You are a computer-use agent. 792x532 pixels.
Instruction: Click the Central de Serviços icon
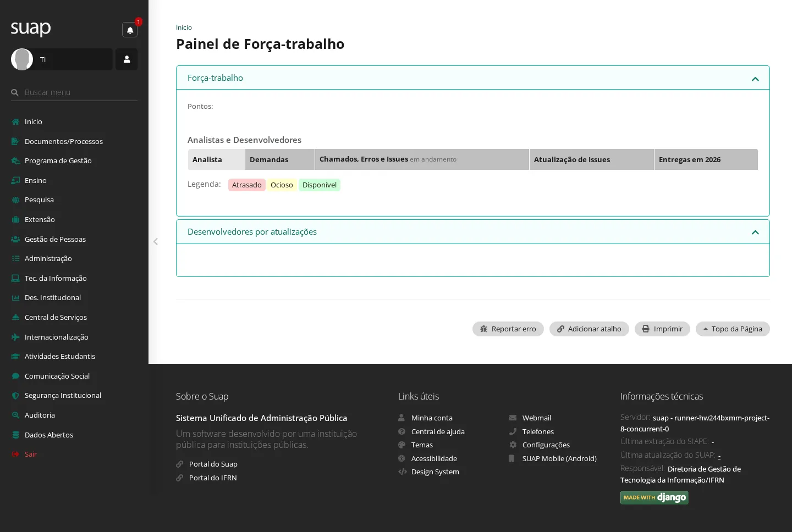[15, 317]
